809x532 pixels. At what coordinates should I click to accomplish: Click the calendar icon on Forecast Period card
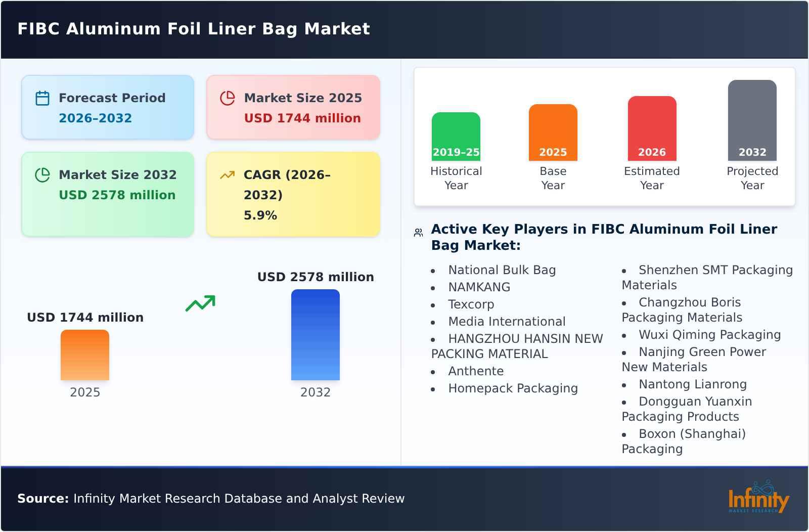[42, 97]
